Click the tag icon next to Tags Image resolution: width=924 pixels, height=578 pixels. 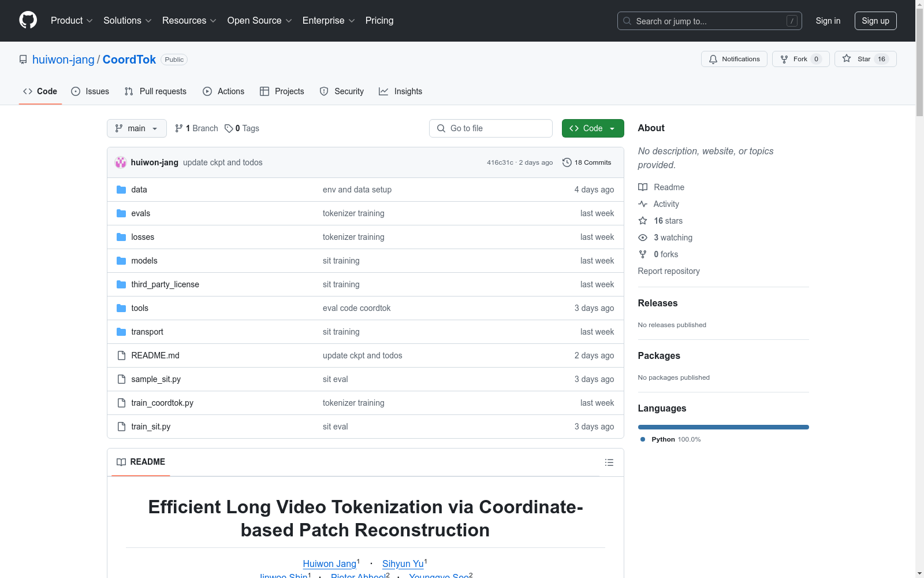[x=229, y=128]
